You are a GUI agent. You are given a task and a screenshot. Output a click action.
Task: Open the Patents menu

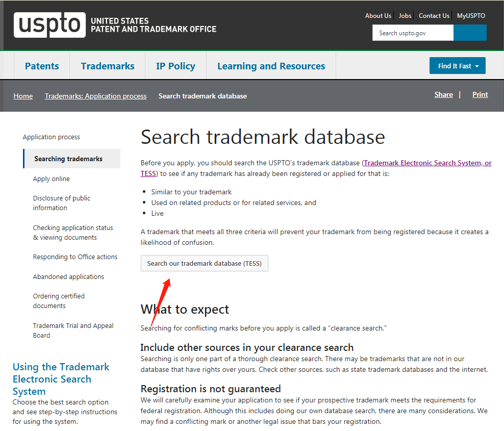pos(42,66)
